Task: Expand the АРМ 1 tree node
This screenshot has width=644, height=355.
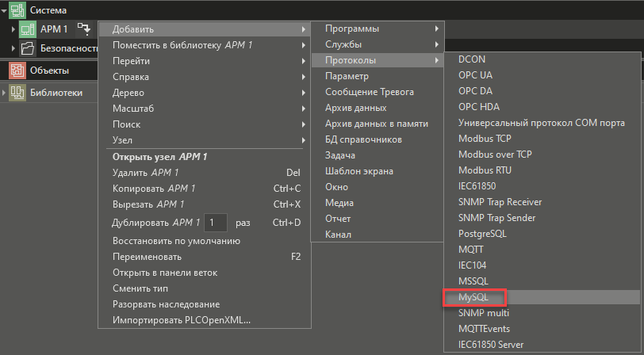Action: [x=13, y=29]
